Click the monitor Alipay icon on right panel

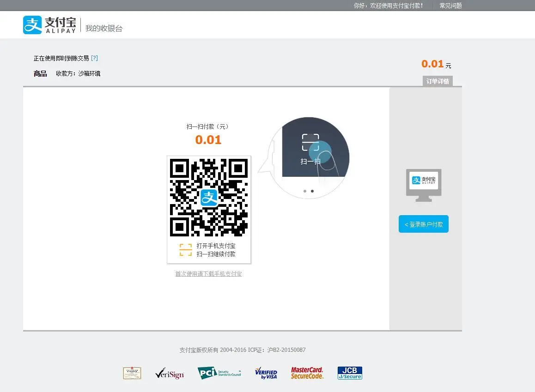tap(424, 185)
